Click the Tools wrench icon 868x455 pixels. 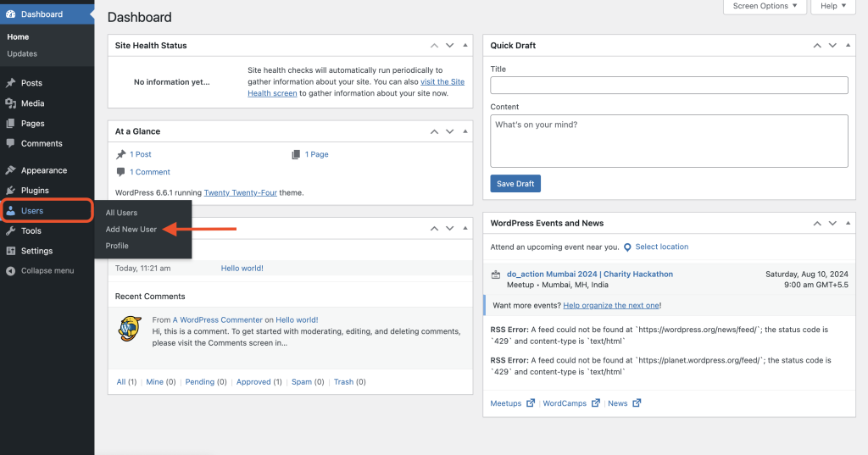[10, 230]
